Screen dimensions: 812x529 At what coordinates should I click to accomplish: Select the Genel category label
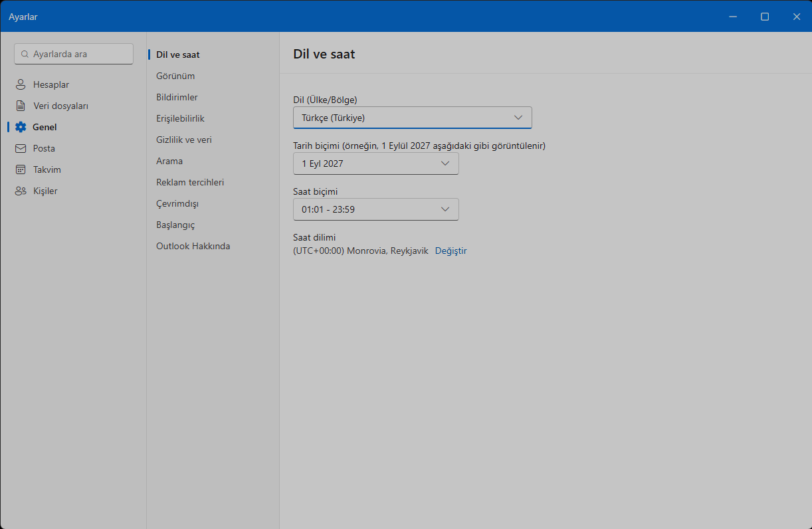[x=45, y=127]
